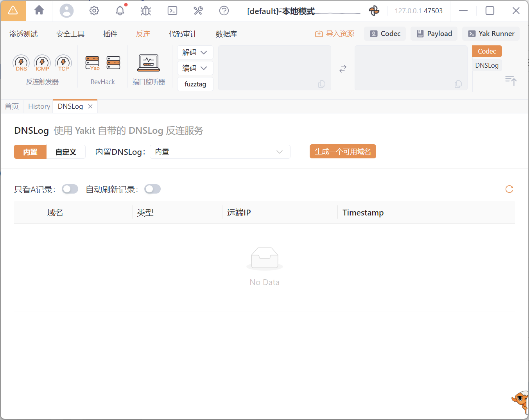The width and height of the screenshot is (529, 420).
Task: Expand the 解码 dropdown
Action: [195, 52]
